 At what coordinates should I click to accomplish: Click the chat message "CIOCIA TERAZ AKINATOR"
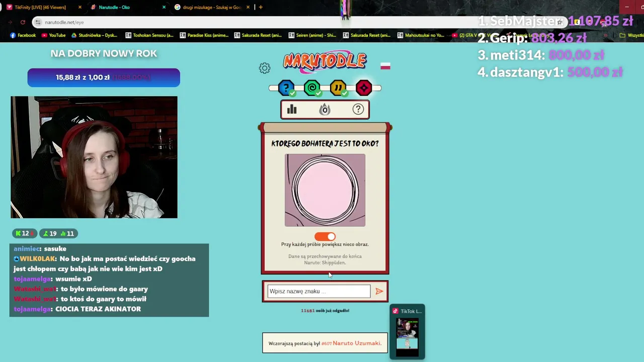coord(98,309)
